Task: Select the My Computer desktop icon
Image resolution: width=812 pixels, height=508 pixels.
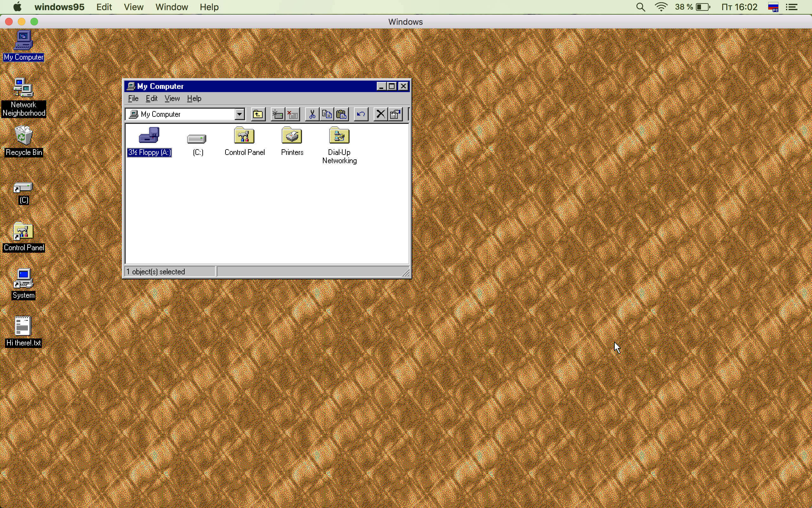Action: [x=23, y=46]
